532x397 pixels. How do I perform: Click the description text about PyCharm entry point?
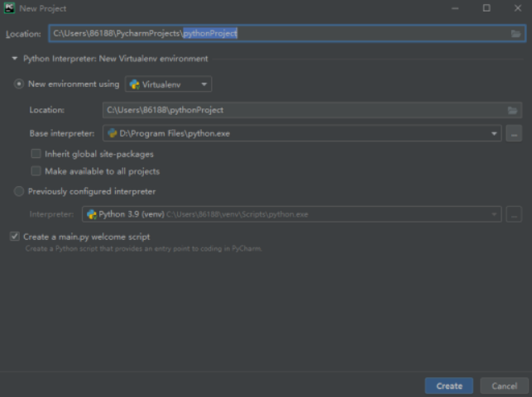click(143, 248)
